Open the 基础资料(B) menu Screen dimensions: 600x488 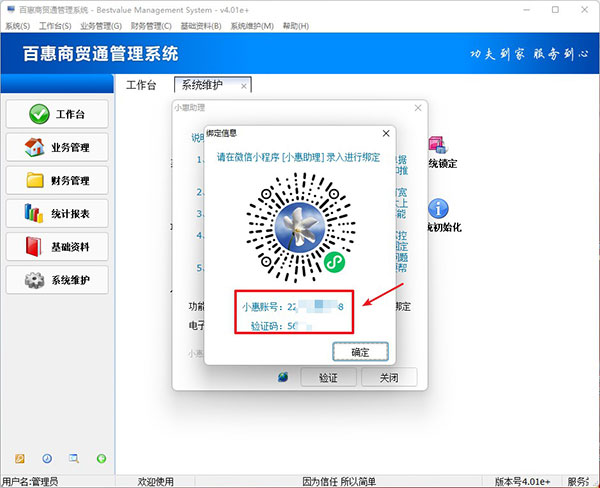pos(201,26)
